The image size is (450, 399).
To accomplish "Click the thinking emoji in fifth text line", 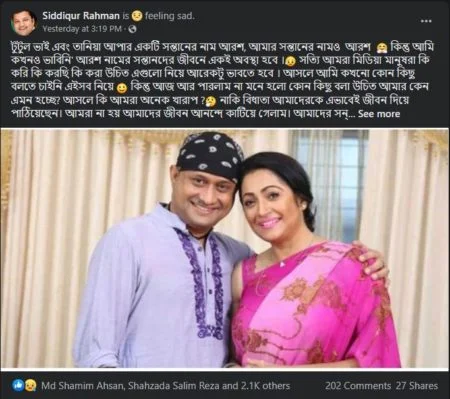I will [x=211, y=101].
